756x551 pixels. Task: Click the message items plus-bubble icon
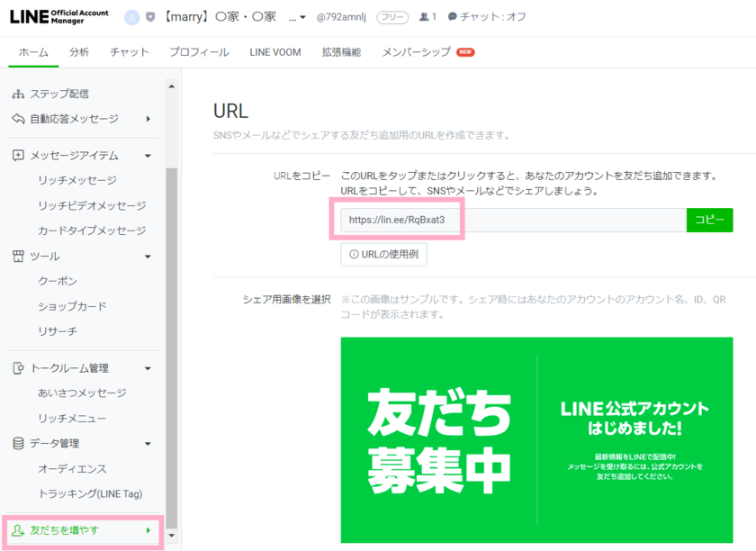(18, 156)
